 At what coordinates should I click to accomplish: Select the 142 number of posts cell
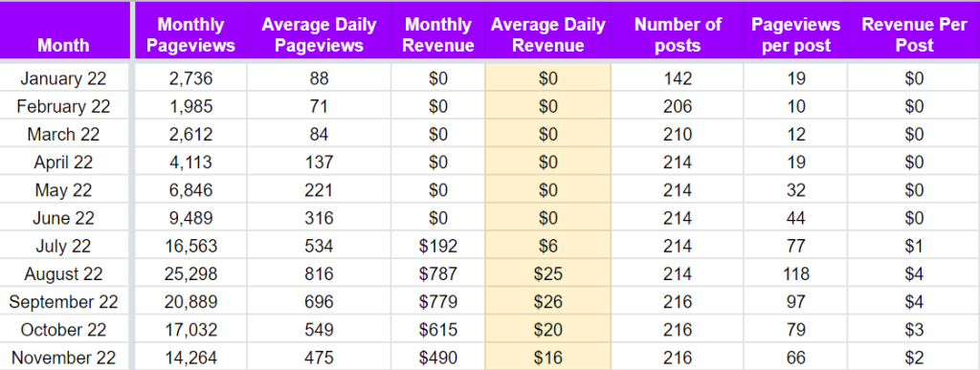[678, 78]
